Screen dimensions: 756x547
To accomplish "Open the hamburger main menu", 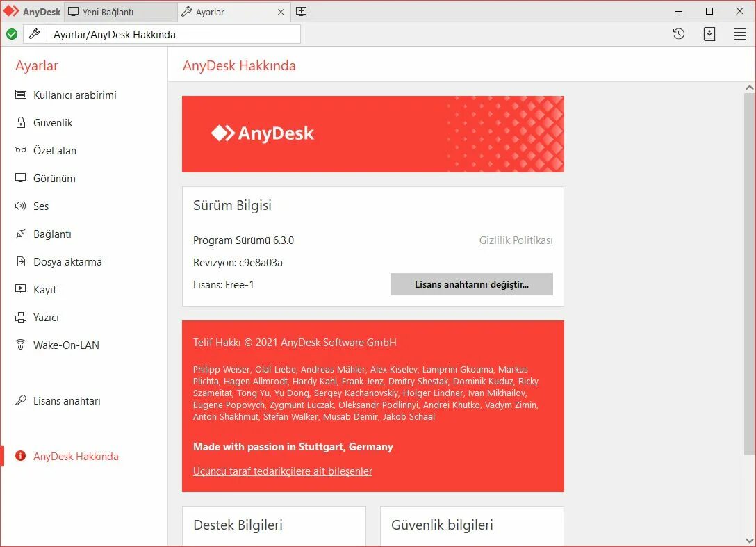I will 739,34.
